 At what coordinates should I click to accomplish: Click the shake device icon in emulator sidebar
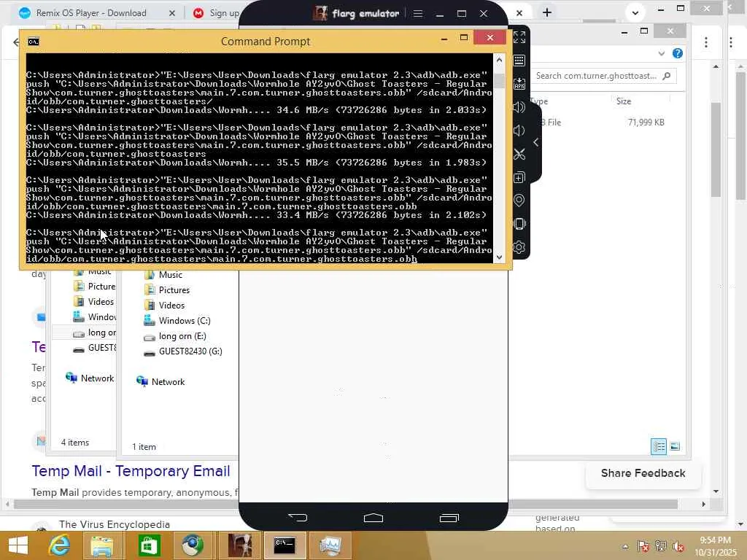[x=519, y=224]
